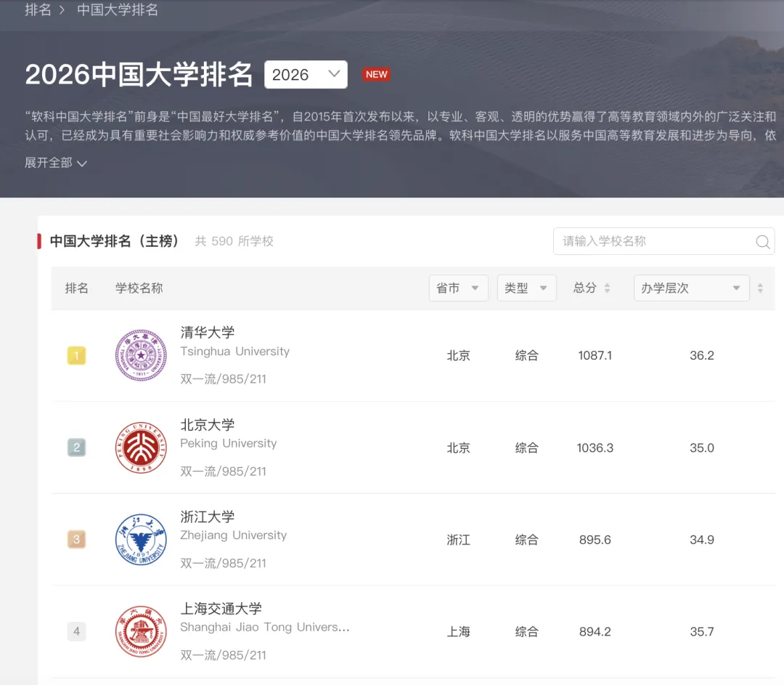Click the total score 1087.1

point(595,356)
